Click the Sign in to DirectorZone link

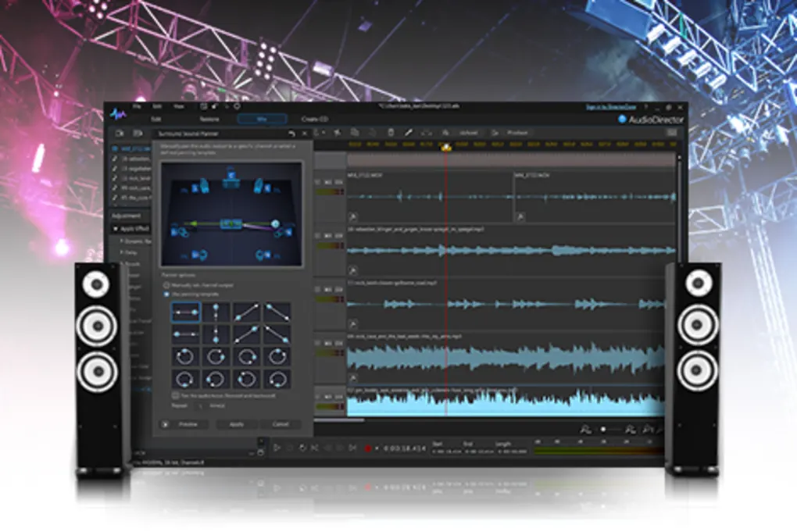click(610, 107)
